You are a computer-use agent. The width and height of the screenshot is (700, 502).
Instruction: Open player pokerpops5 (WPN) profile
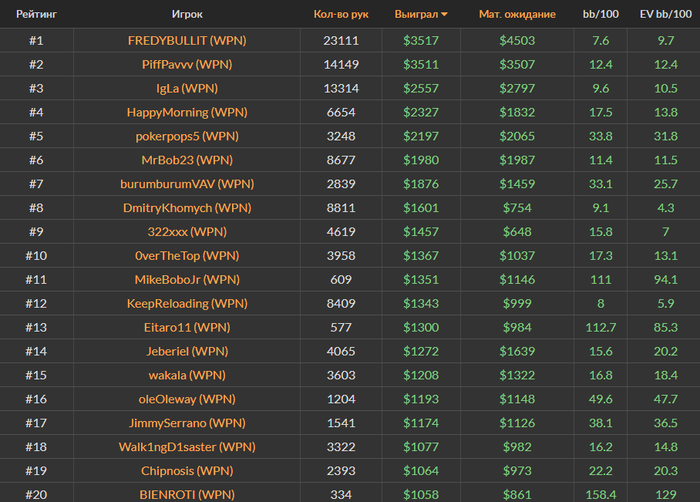pyautogui.click(x=187, y=136)
